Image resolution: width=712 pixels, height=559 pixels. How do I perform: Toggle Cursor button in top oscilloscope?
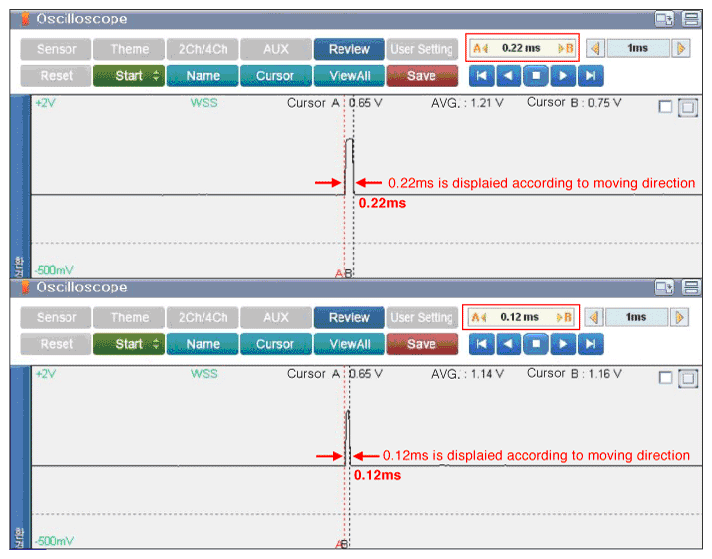tap(276, 75)
